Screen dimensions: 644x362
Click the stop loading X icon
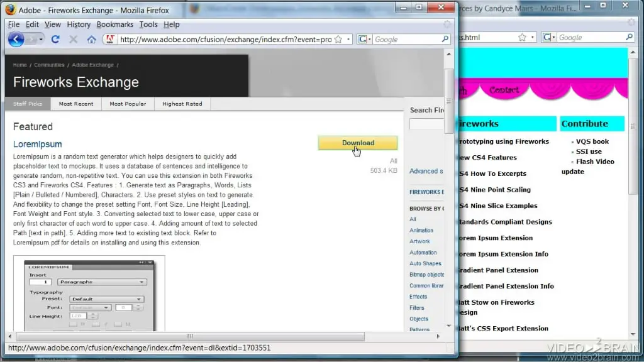click(x=74, y=40)
